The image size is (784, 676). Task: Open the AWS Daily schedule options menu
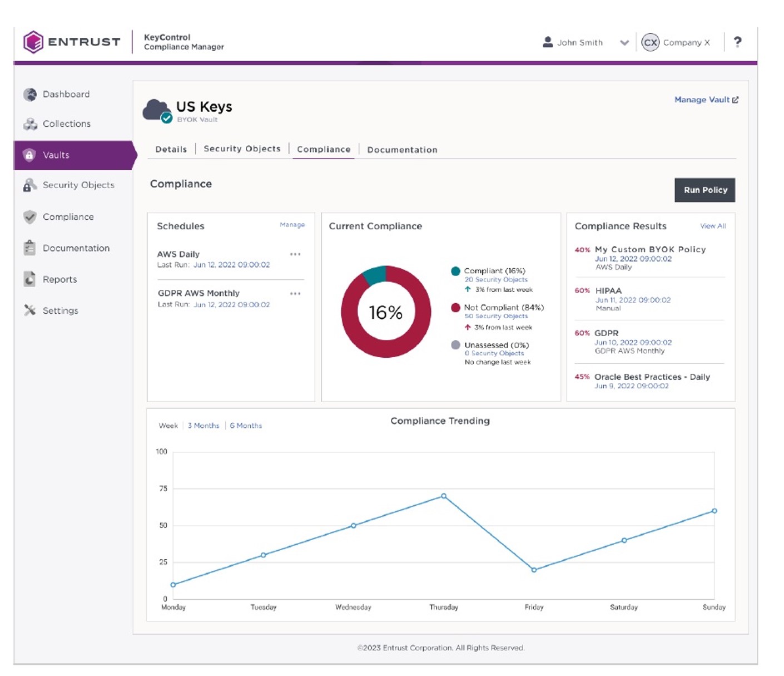click(295, 254)
